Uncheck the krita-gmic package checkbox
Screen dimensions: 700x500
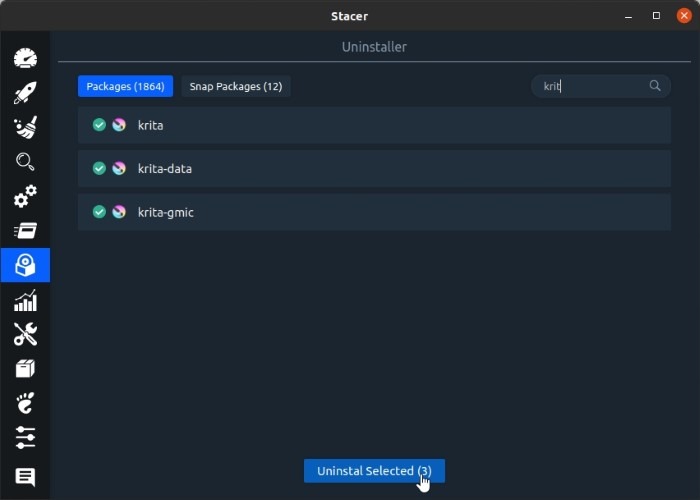[x=99, y=212]
